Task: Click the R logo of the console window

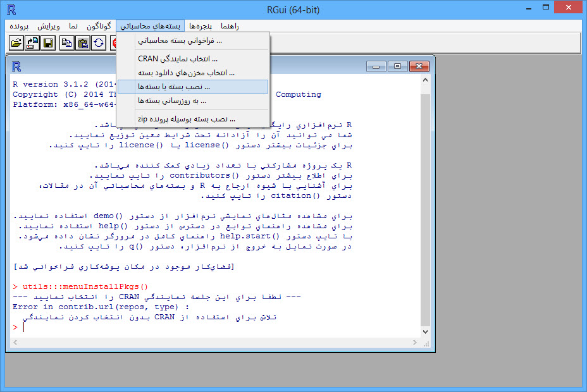Action: [16, 66]
